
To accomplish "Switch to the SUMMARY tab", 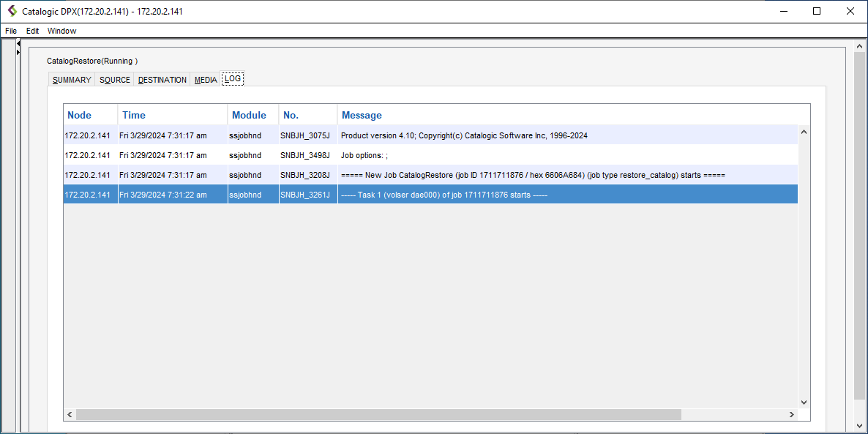I will pos(72,80).
